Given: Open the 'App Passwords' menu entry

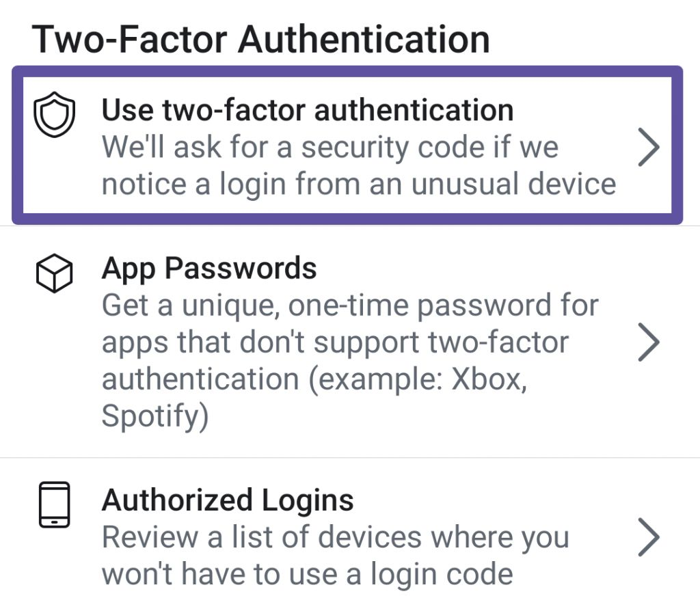Looking at the screenshot, I should click(209, 269).
